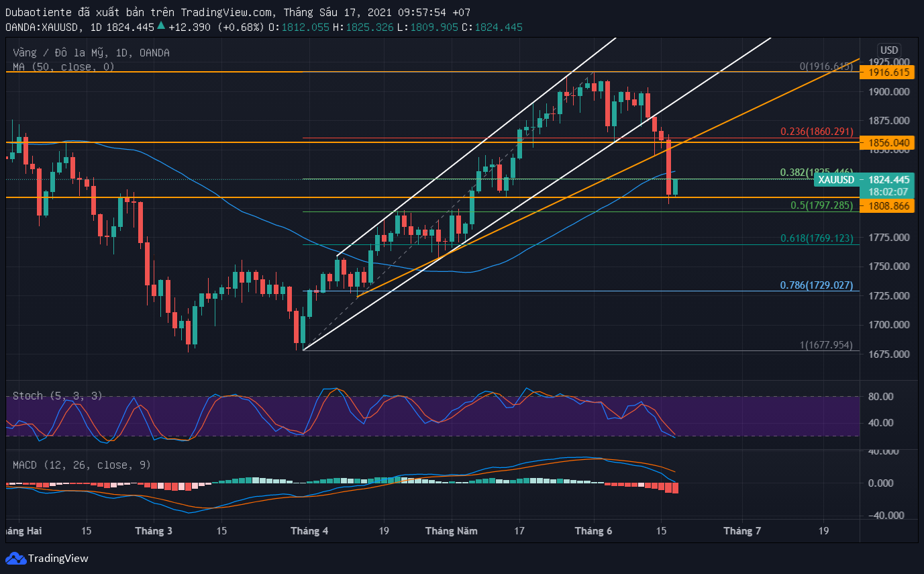This screenshot has height=574, width=924.
Task: Click the MACD −40.000 scale value
Action: click(x=886, y=516)
